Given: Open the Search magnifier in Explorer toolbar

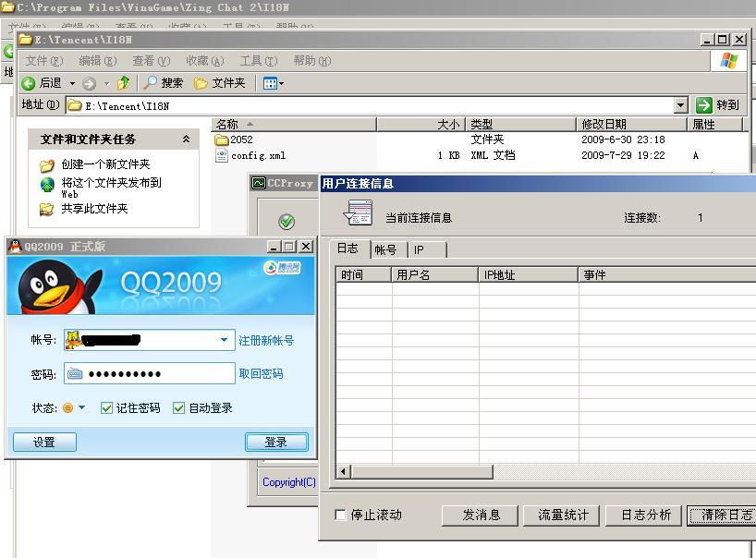Looking at the screenshot, I should pos(151,82).
